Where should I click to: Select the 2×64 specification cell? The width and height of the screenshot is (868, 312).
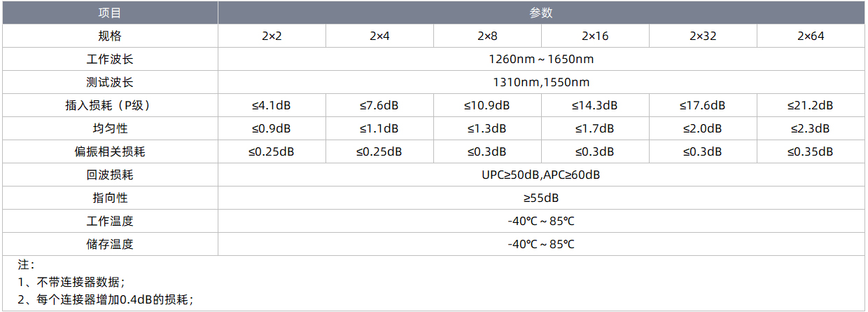(x=811, y=36)
